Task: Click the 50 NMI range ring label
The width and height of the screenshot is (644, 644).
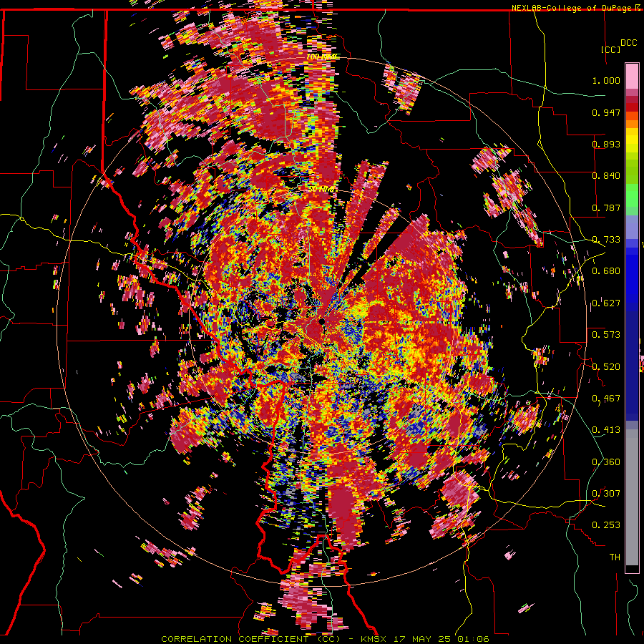Action: (x=322, y=190)
